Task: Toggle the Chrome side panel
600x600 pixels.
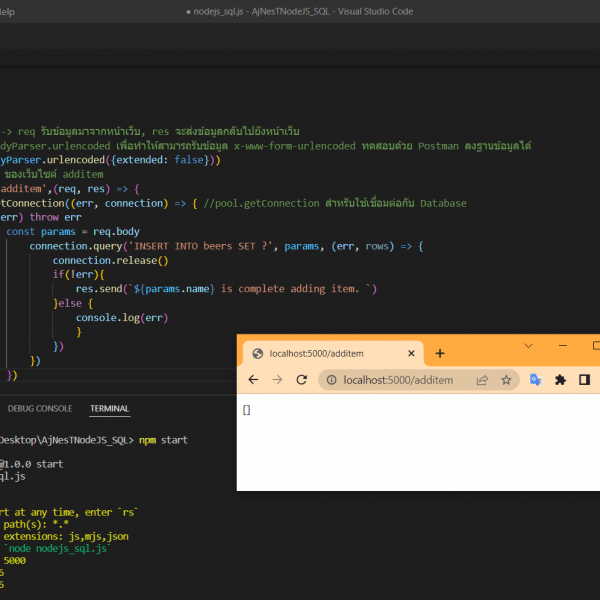Action: click(x=585, y=380)
